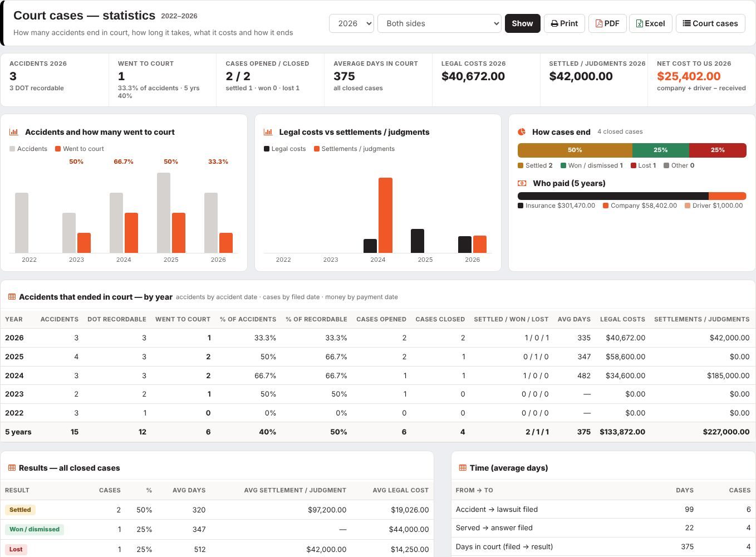Viewport: 756px width, 557px height.
Task: Export statistics to Excel
Action: [x=651, y=23]
